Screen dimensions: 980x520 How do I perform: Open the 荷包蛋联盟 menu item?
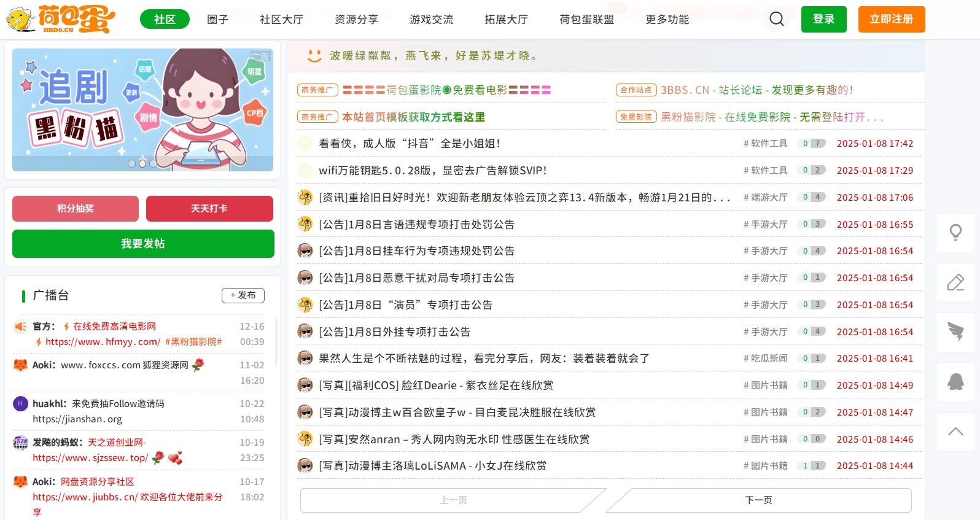click(x=587, y=20)
